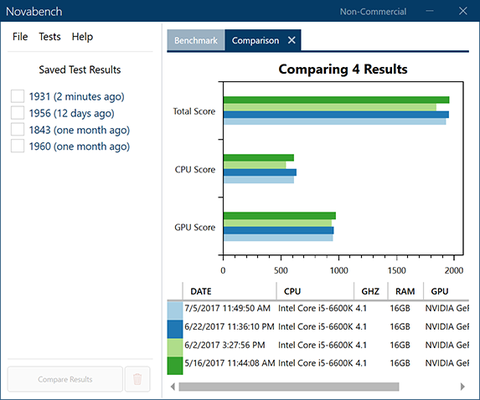480x400 pixels.
Task: Click the trash delete icon button
Action: click(137, 379)
